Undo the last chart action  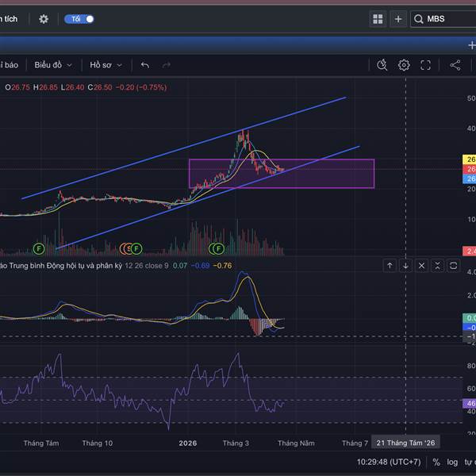tap(145, 65)
